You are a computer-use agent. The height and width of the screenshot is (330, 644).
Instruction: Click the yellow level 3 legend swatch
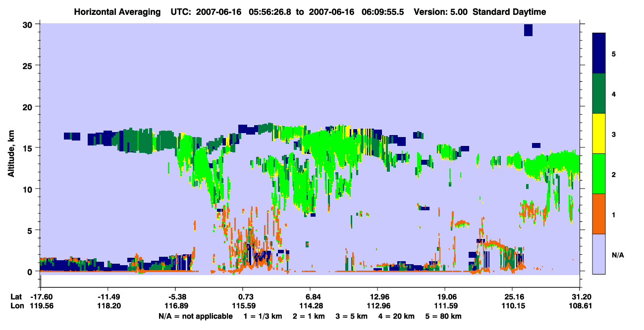click(x=599, y=134)
